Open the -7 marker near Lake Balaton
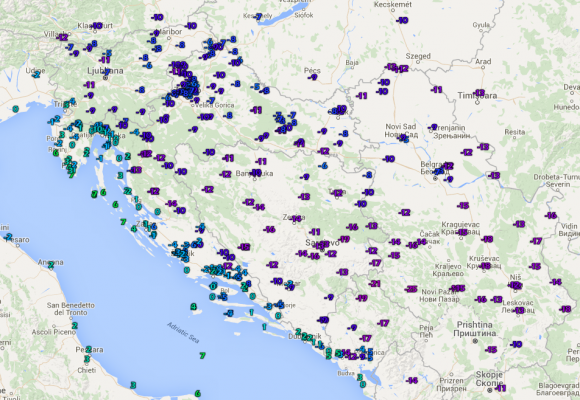 tap(258, 17)
